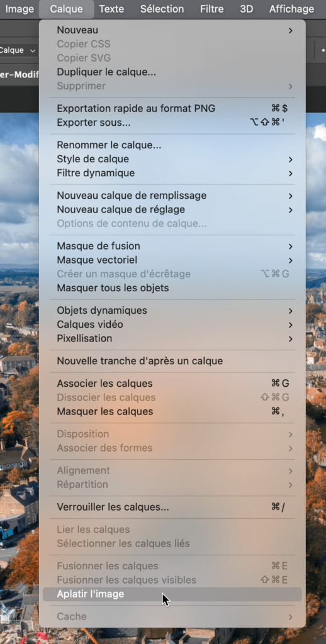This screenshot has width=326, height=644.
Task: Choose Renommer le calque...
Action: (x=172, y=145)
